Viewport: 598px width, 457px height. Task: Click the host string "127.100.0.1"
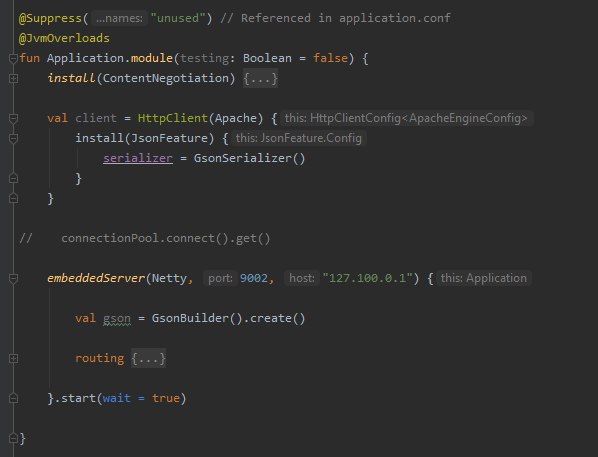367,278
